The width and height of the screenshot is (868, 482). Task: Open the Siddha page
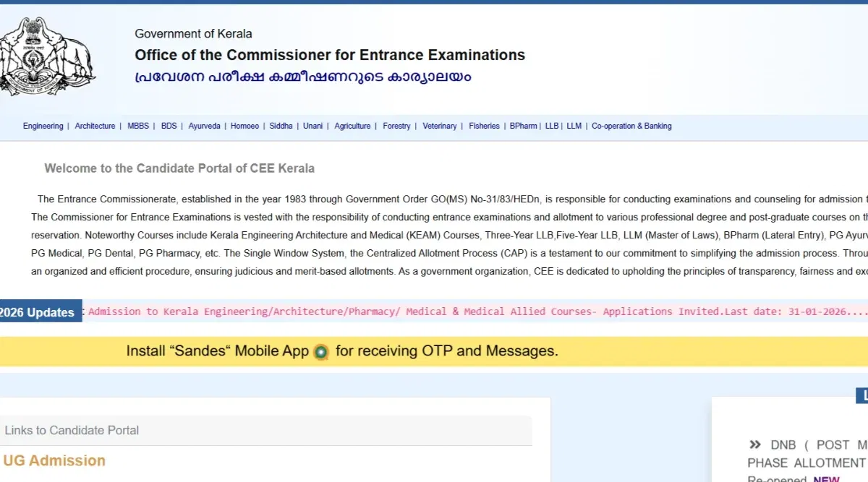point(281,126)
